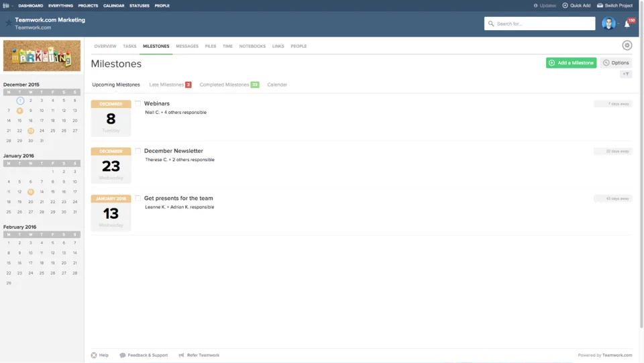Click the December 23 date card
The height and width of the screenshot is (363, 644).
coord(111,165)
